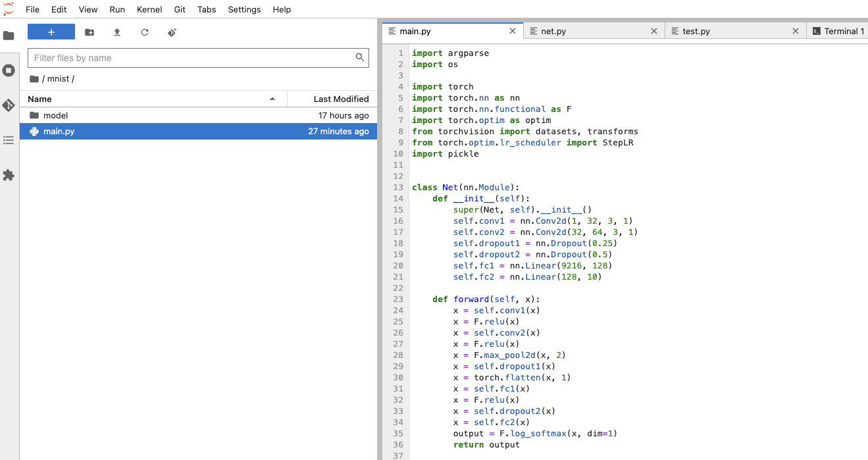This screenshot has height=460, width=868.
Task: Click the blue New Launcher button
Action: tap(51, 32)
